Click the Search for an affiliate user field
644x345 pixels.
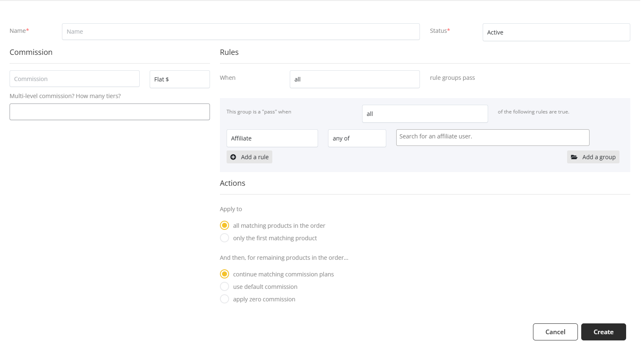coord(492,137)
